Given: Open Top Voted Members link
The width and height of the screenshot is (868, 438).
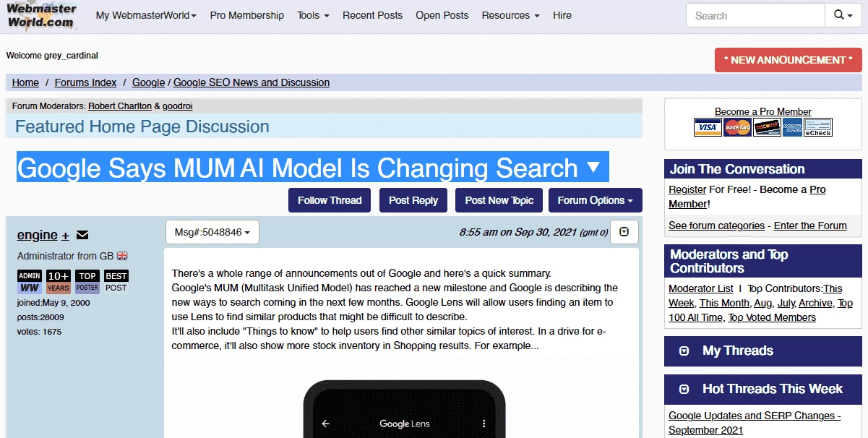Looking at the screenshot, I should point(772,317).
